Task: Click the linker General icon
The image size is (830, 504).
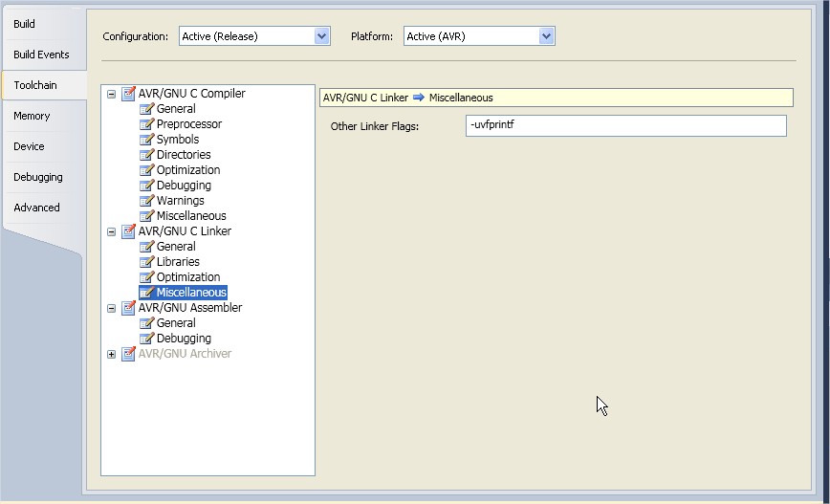Action: [x=146, y=248]
